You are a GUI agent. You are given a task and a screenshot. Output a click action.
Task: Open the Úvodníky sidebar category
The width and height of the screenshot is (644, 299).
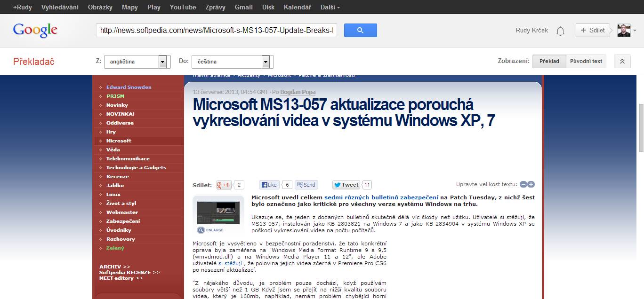(119, 230)
